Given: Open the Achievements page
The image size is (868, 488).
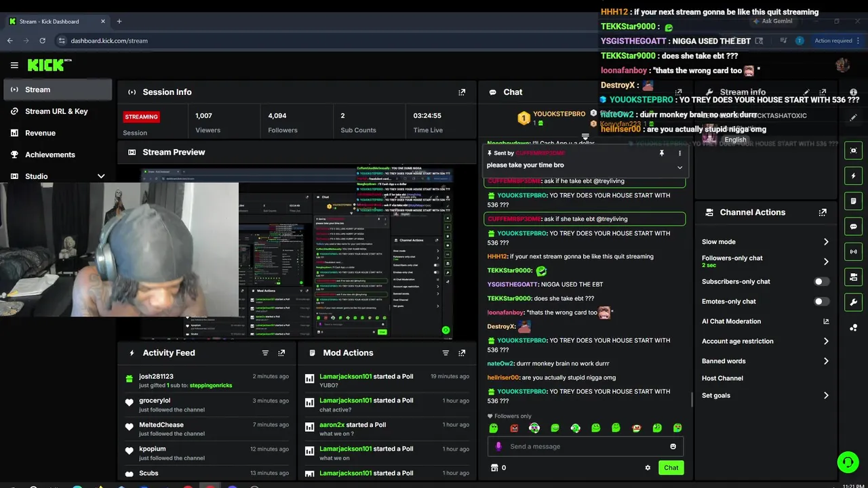Looking at the screenshot, I should pos(58,155).
